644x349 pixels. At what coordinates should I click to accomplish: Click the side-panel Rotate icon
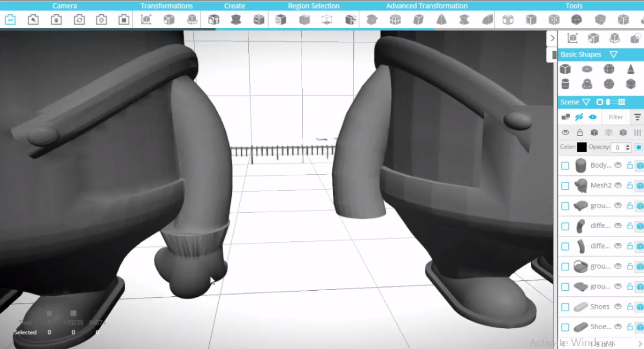[x=614, y=38]
